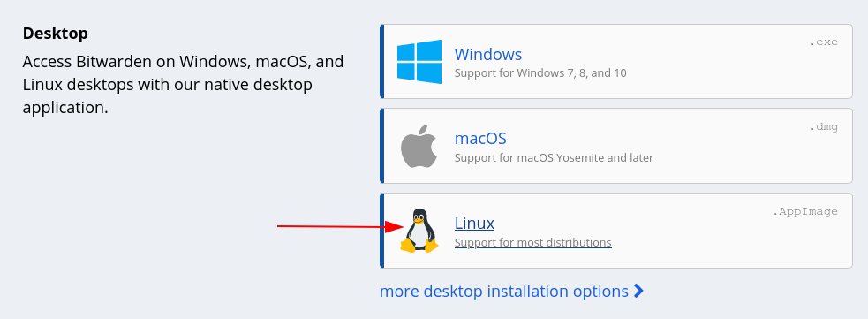868x319 pixels.
Task: Click the grey Apple logo icon
Action: click(x=419, y=146)
